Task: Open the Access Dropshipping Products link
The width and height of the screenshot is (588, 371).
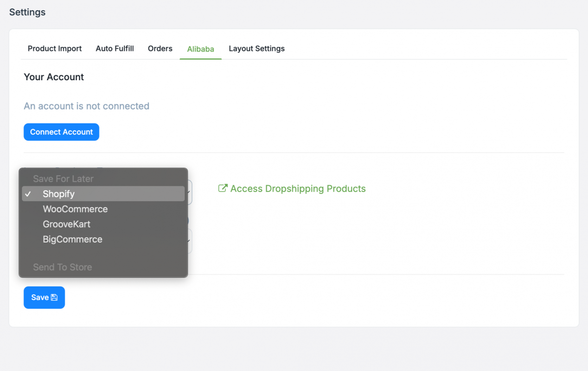Action: [x=292, y=189]
